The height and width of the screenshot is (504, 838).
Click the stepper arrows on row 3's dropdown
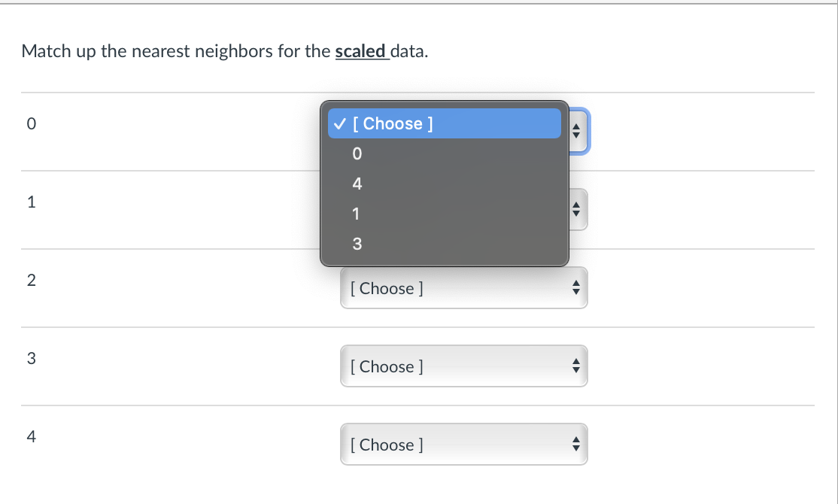575,366
